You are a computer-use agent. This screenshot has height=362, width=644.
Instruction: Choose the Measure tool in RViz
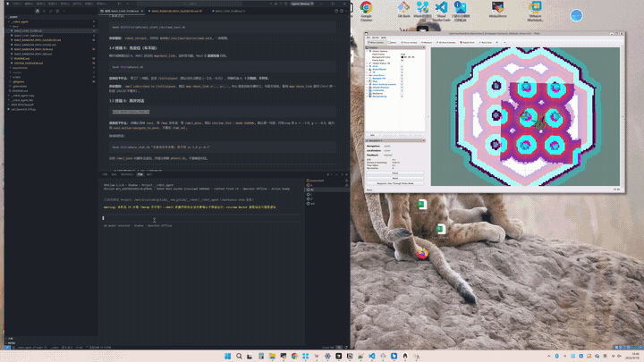click(x=427, y=42)
